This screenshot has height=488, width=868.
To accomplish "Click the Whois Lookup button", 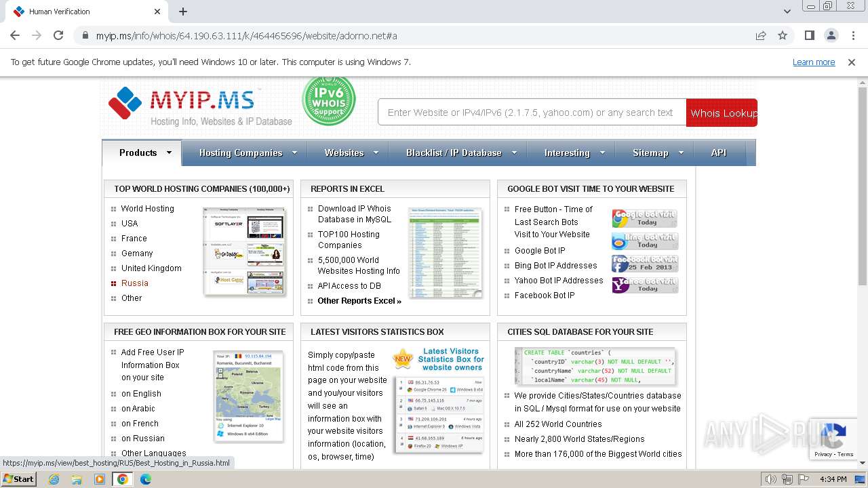I will 722,113.
